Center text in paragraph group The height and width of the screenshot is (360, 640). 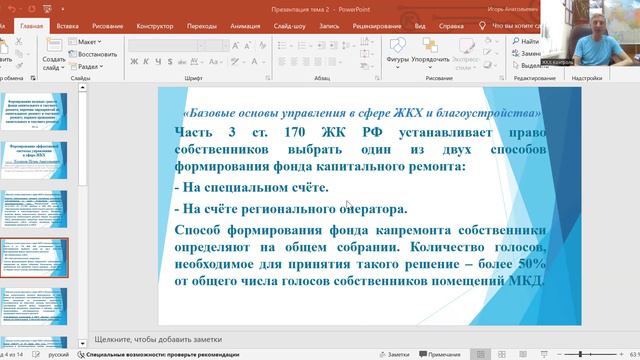tap(294, 62)
